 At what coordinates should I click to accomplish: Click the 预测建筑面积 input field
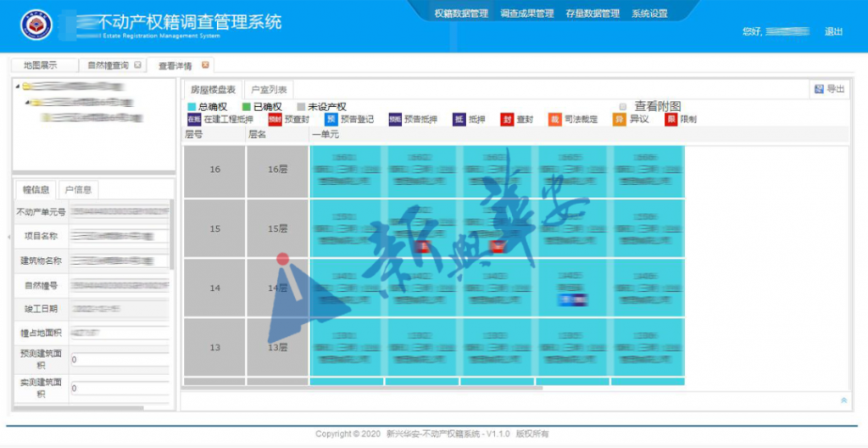point(119,360)
